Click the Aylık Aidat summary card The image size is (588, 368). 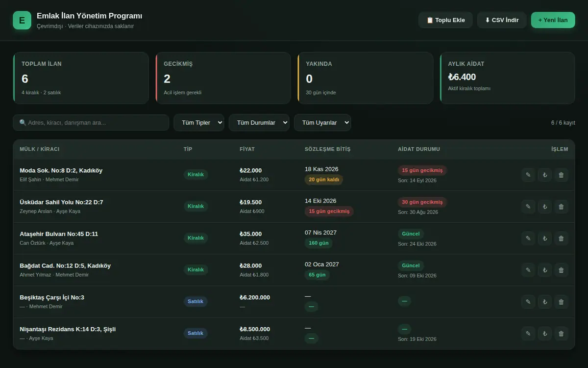point(508,78)
